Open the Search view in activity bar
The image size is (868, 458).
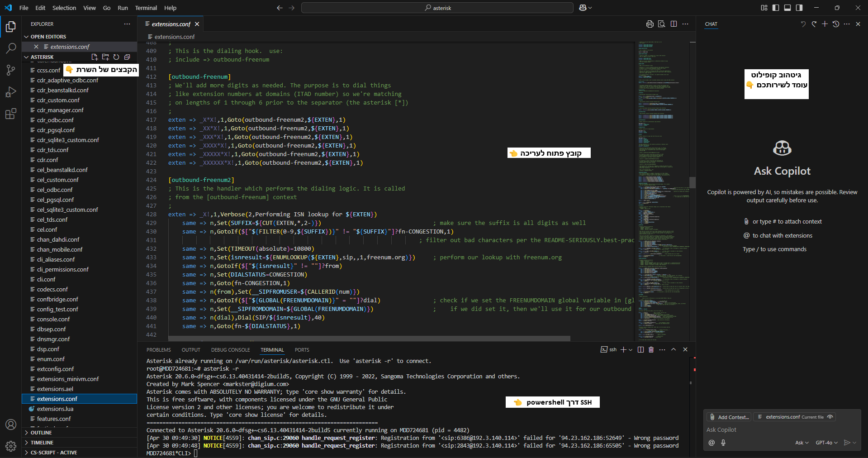pyautogui.click(x=11, y=48)
